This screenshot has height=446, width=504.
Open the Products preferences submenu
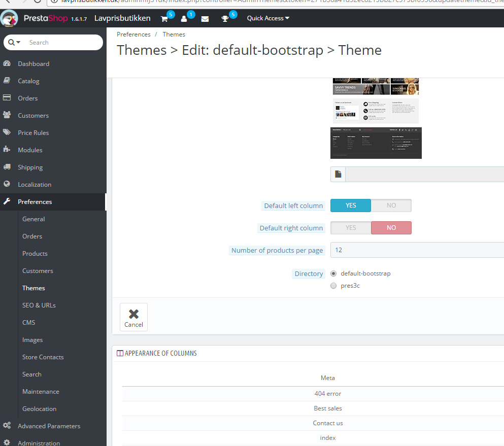(35, 254)
